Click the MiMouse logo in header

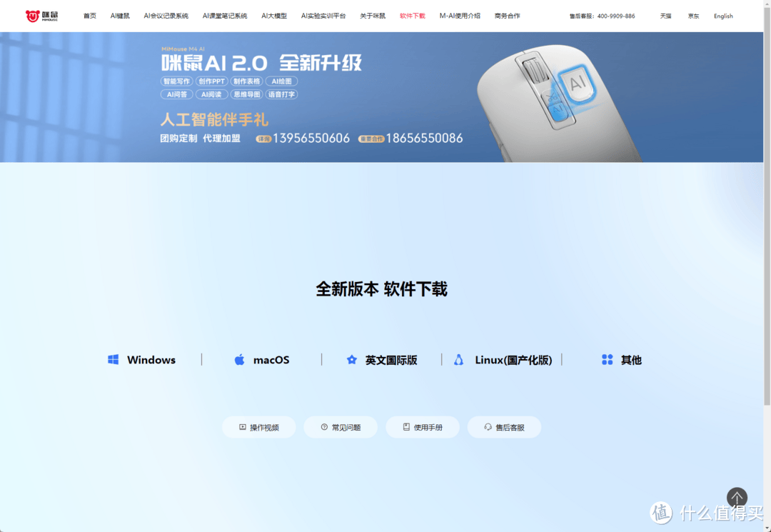(41, 16)
